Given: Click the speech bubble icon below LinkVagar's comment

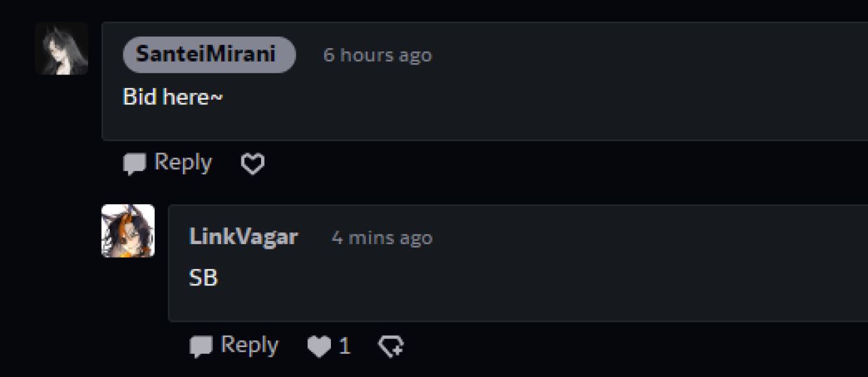Looking at the screenshot, I should (x=201, y=347).
